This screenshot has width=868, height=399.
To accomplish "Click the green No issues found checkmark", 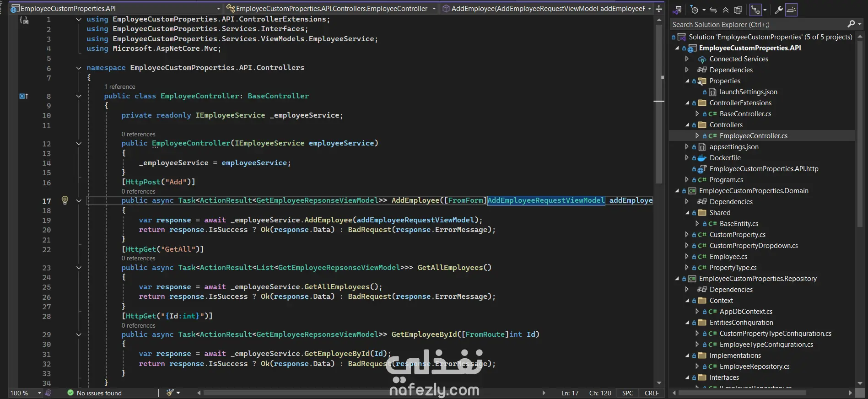I will [70, 393].
